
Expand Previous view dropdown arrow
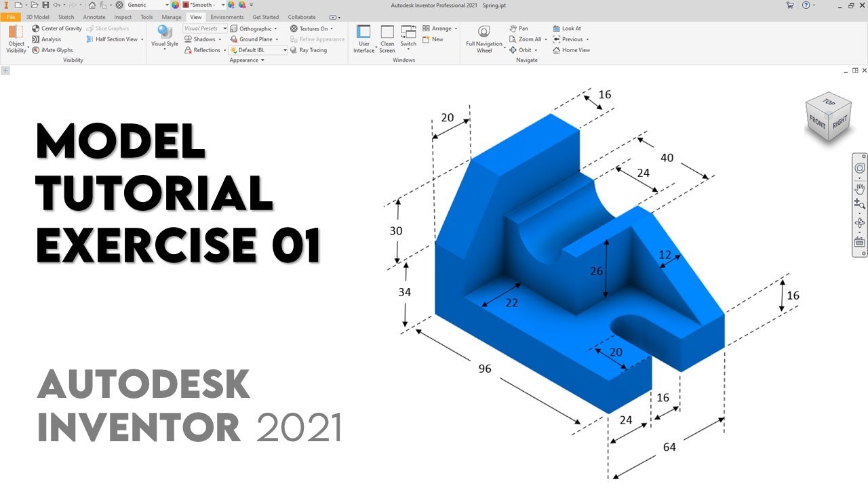tap(587, 39)
